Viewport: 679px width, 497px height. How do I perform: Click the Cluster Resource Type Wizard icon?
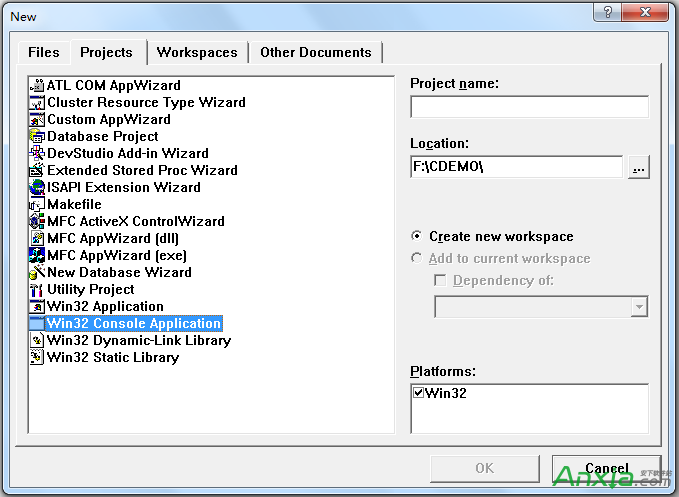coord(37,103)
